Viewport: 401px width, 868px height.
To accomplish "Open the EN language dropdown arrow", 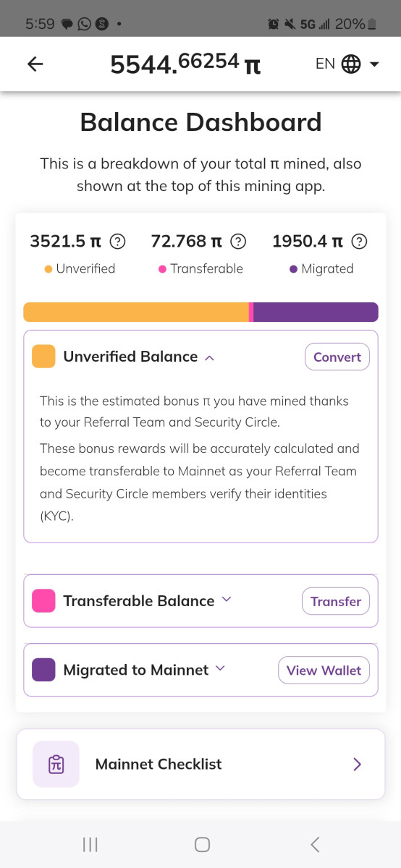I will coord(374,64).
